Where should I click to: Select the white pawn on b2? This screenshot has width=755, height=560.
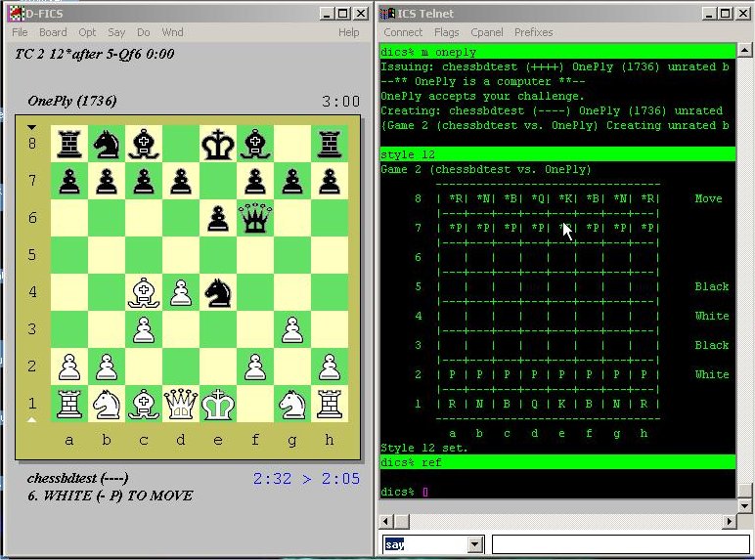[107, 367]
